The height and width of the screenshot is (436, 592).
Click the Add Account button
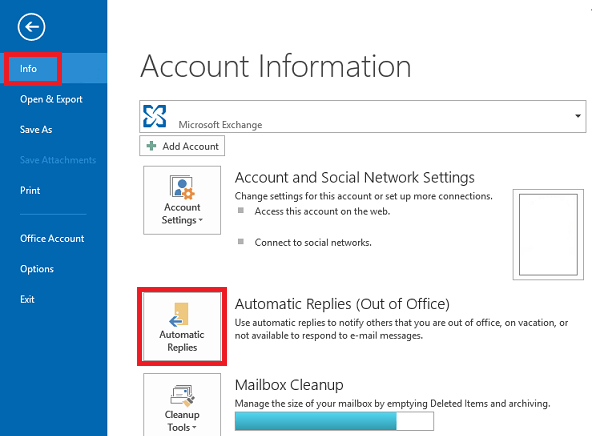[x=182, y=146]
